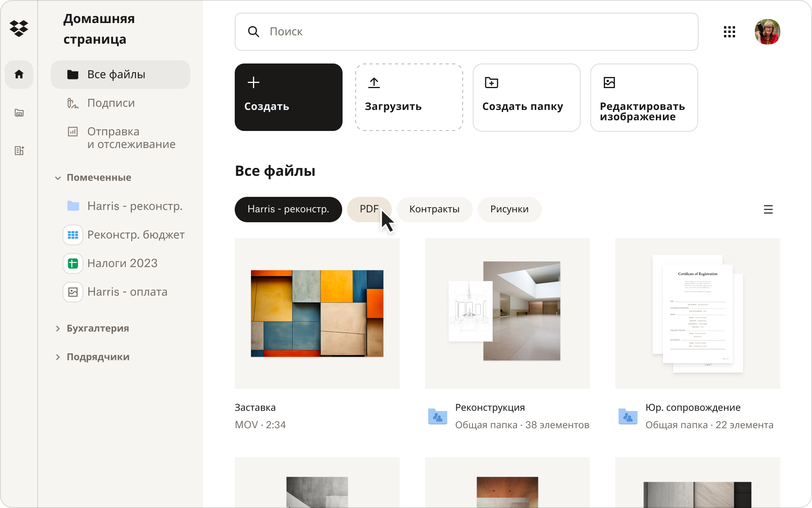
Task: Open the apps grid icon
Action: click(x=729, y=32)
